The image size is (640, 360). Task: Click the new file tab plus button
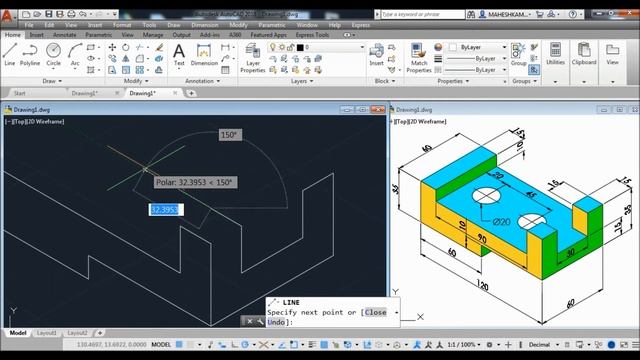[x=191, y=93]
